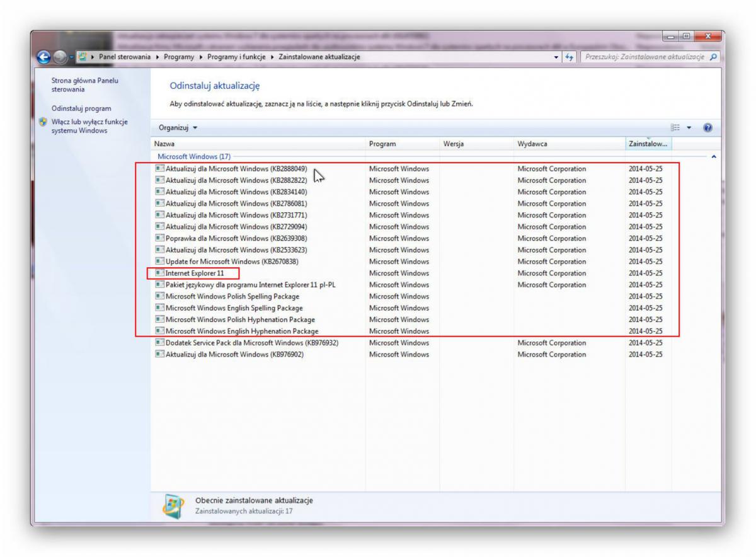Select the Microsoft Windows (17) group header
Viewport: 756px width, 557px height.
[x=194, y=156]
